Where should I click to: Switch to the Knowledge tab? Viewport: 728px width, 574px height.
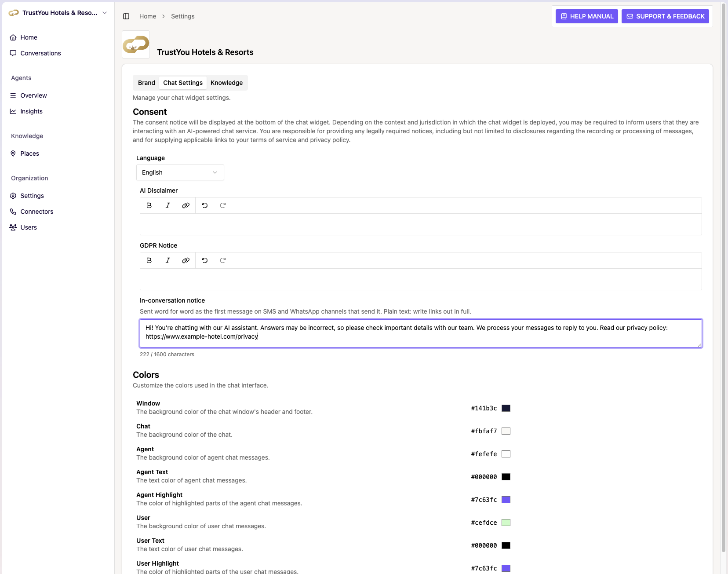tap(226, 83)
